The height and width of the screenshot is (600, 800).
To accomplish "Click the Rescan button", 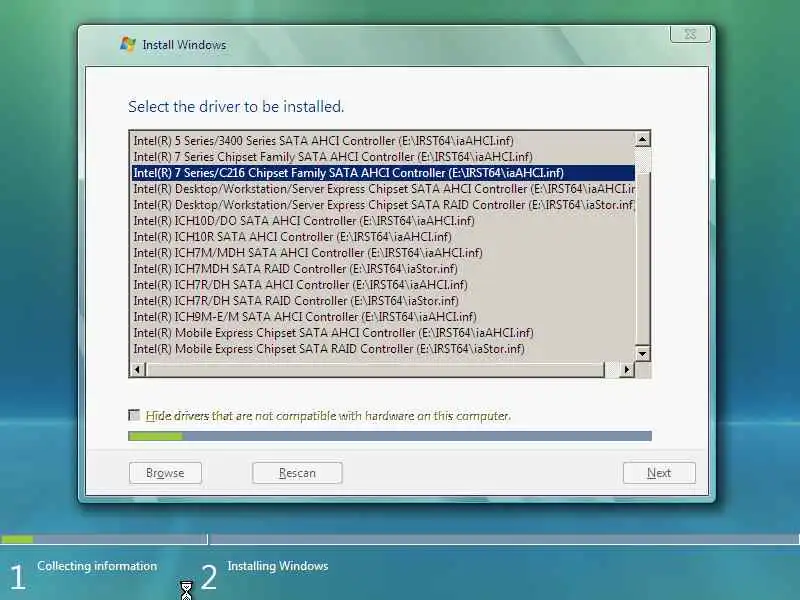I will (297, 473).
